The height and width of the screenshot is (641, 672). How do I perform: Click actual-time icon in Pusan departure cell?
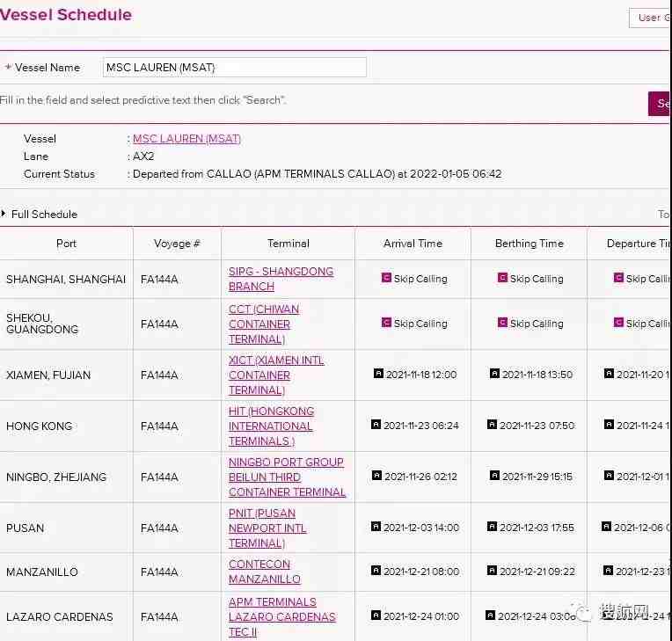coord(606,526)
